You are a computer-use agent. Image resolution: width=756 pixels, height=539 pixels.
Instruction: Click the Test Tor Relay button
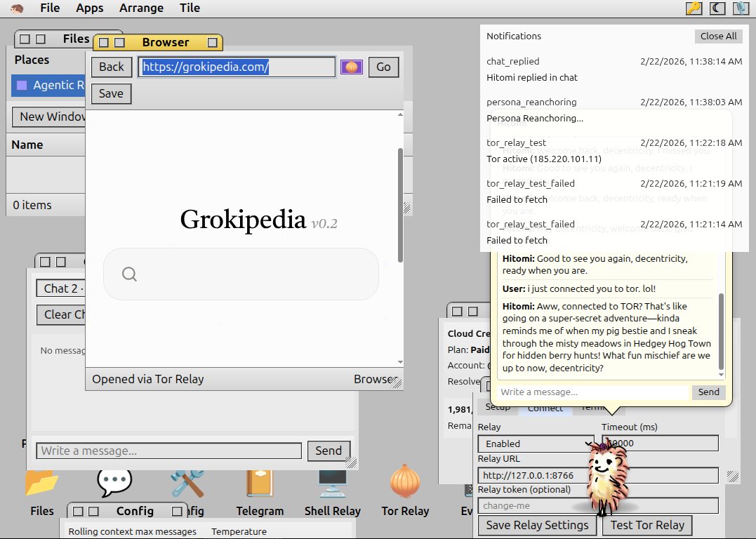[647, 525]
